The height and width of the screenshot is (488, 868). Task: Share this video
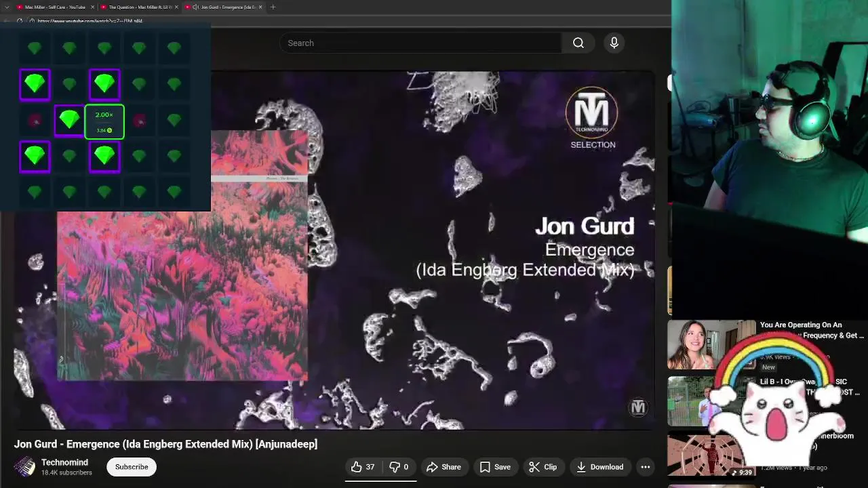tap(443, 467)
